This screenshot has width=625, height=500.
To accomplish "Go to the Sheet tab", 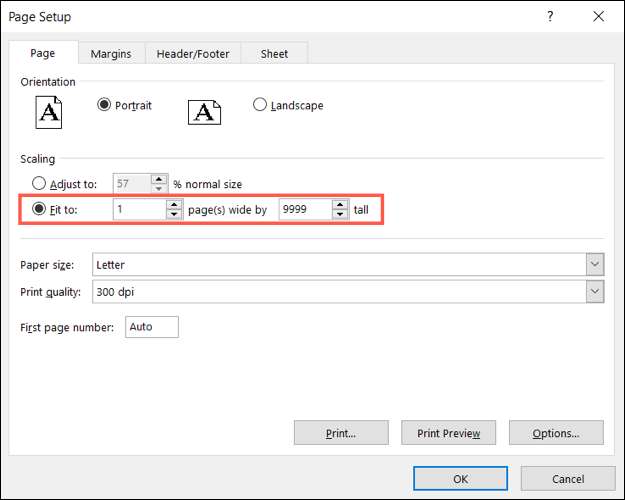I will click(x=275, y=54).
